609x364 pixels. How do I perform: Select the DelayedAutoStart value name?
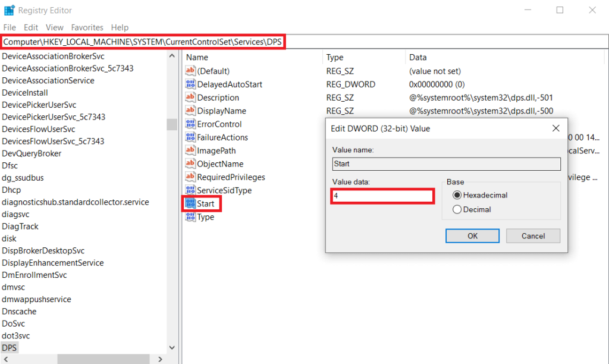[x=230, y=84]
